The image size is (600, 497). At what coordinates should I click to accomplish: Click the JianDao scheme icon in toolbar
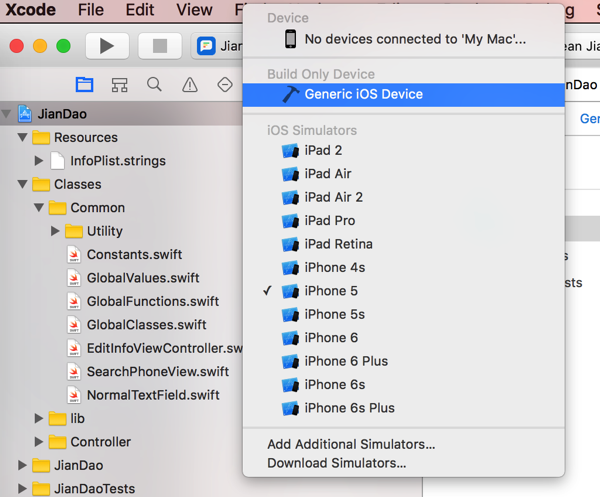(x=207, y=46)
